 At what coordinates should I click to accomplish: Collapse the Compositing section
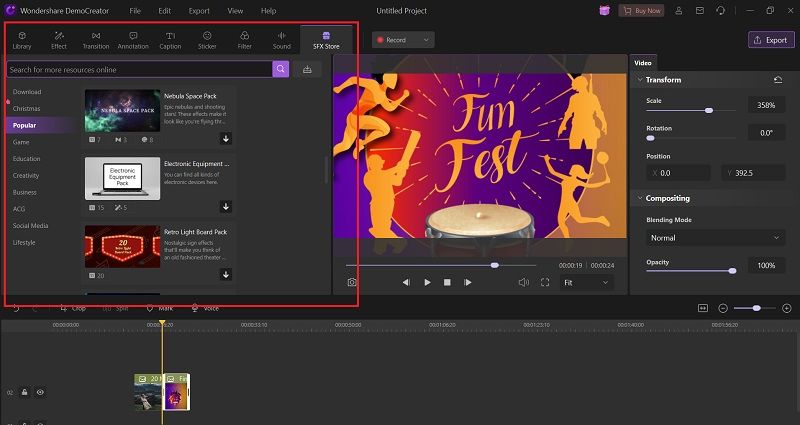pos(639,198)
